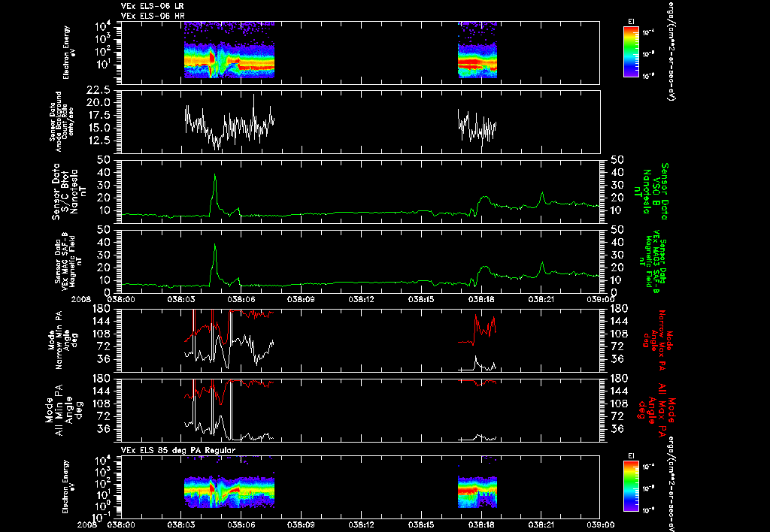Click the '039:00' tick on the middle time axis
This screenshot has width=770, height=532.
point(601,299)
